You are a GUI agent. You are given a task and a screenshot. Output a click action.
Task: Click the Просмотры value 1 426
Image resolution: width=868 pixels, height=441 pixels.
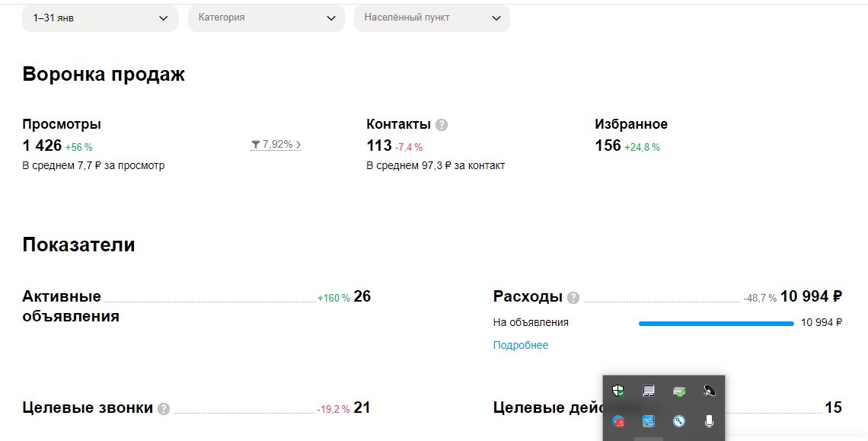click(x=42, y=145)
